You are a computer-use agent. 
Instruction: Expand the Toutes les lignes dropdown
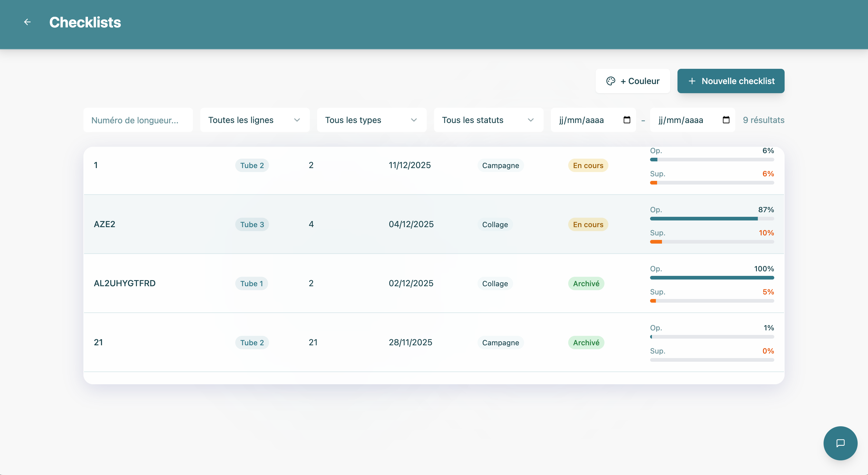[x=254, y=120]
